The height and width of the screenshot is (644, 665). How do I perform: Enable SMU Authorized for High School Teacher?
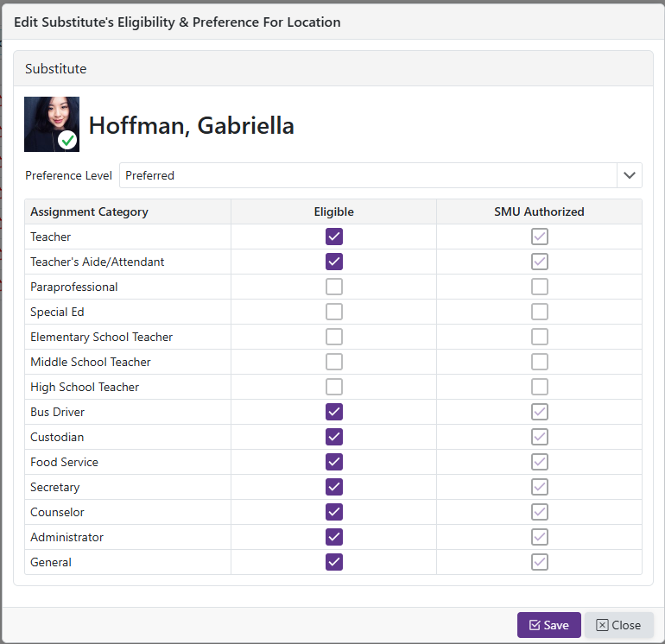coord(540,387)
